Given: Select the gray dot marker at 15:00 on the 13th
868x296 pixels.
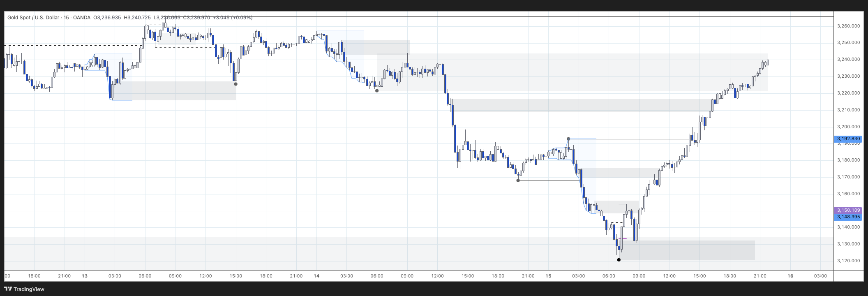Looking at the screenshot, I should (235, 84).
